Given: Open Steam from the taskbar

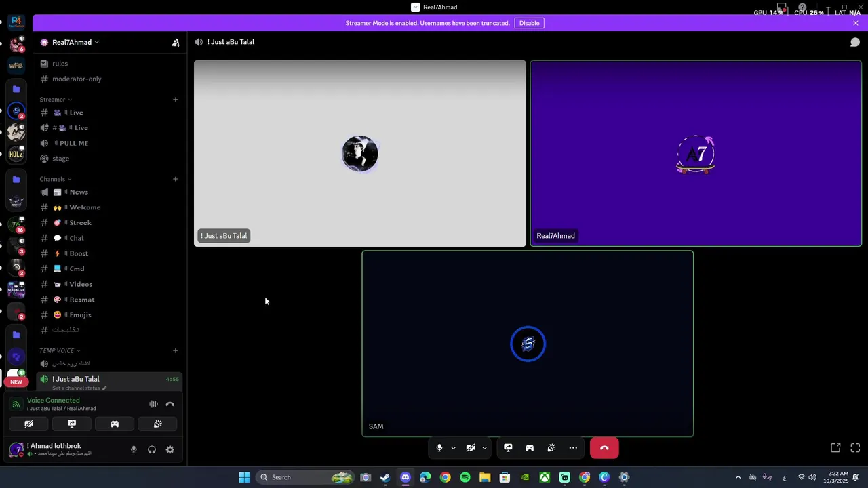Looking at the screenshot, I should click(x=385, y=477).
